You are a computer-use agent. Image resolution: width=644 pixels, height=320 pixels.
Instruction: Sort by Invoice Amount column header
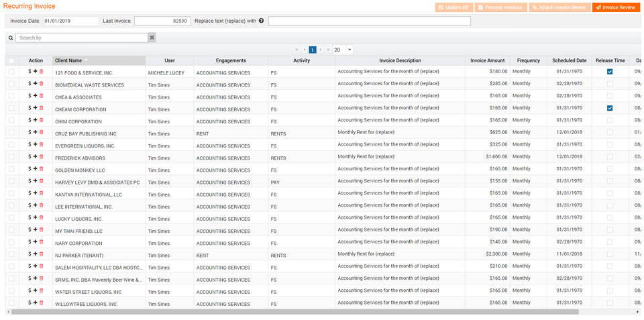(x=487, y=60)
